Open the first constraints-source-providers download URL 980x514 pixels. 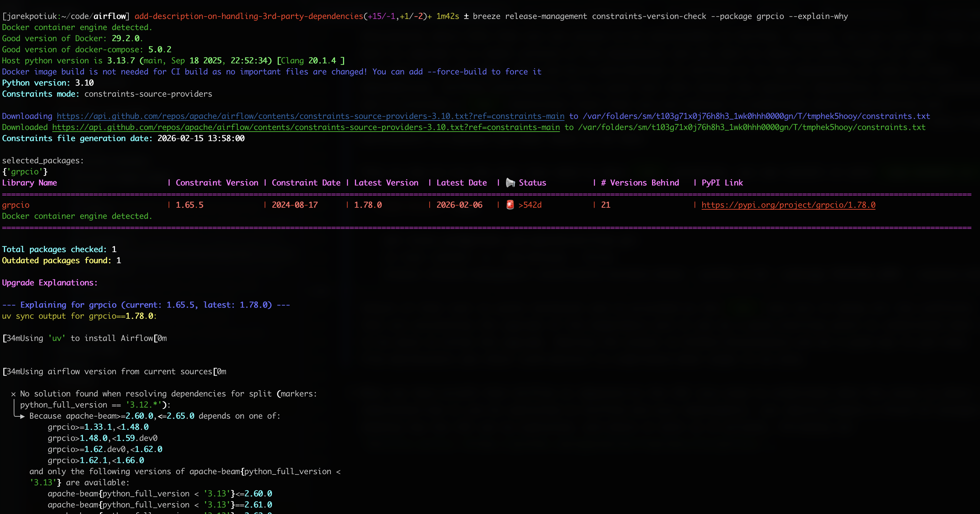(x=310, y=116)
